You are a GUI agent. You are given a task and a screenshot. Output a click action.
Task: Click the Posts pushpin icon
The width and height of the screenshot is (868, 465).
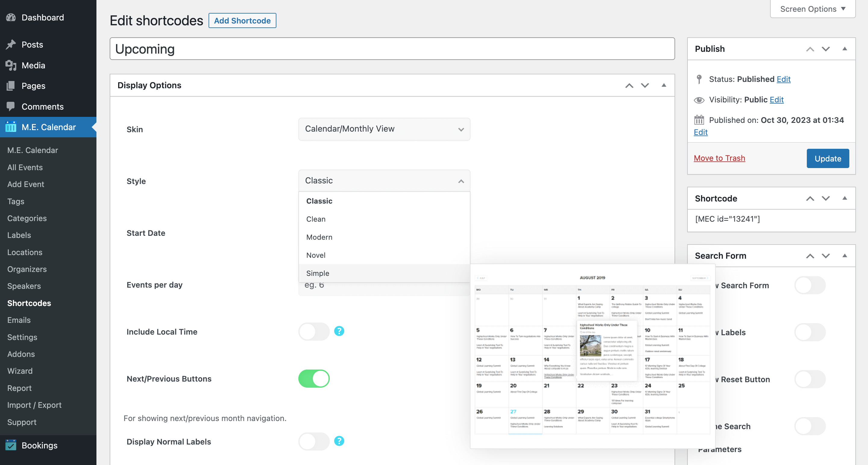point(11,45)
